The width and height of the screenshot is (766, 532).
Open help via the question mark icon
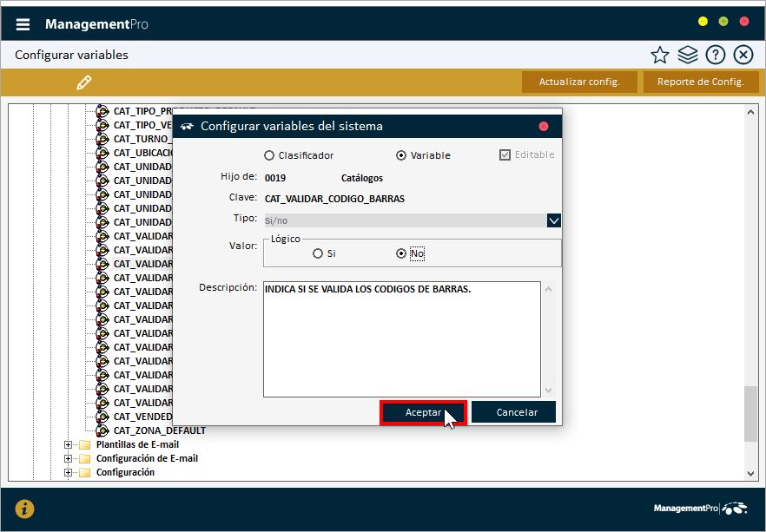pos(716,56)
